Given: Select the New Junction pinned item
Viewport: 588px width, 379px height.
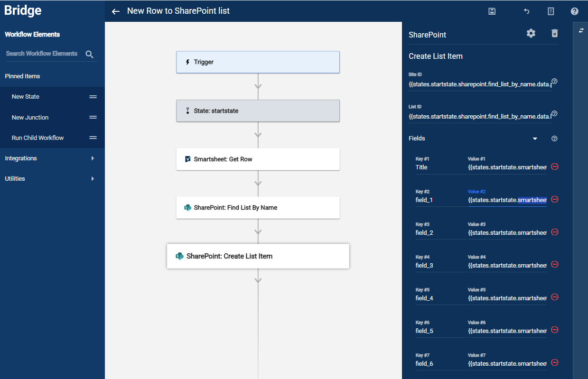Looking at the screenshot, I should click(30, 118).
